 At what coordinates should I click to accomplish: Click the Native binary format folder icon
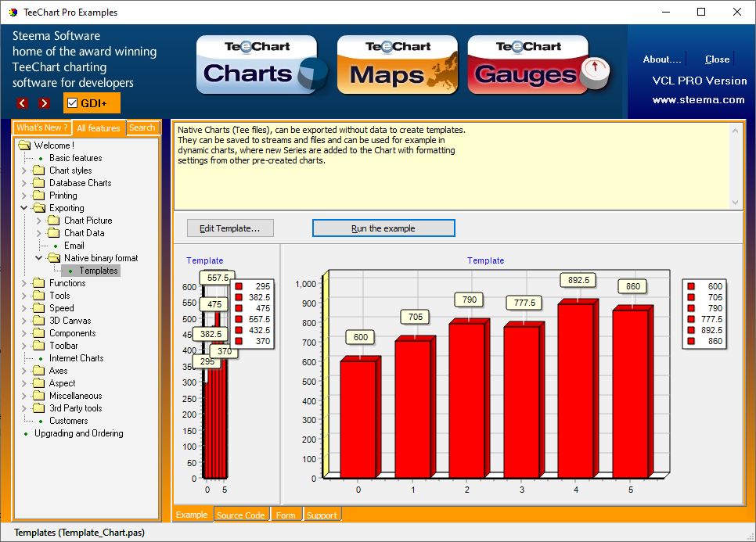pos(53,258)
